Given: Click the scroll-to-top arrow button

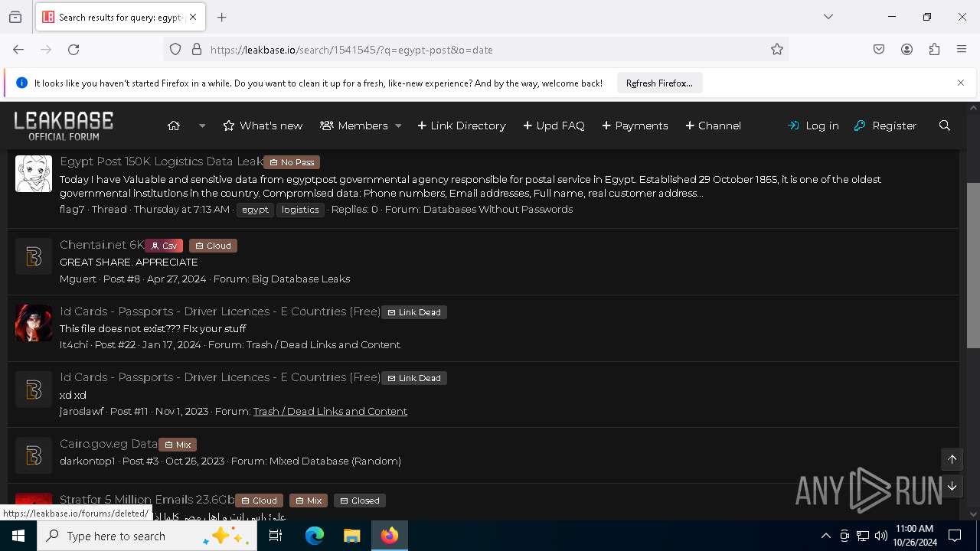Looking at the screenshot, I should click(x=952, y=459).
